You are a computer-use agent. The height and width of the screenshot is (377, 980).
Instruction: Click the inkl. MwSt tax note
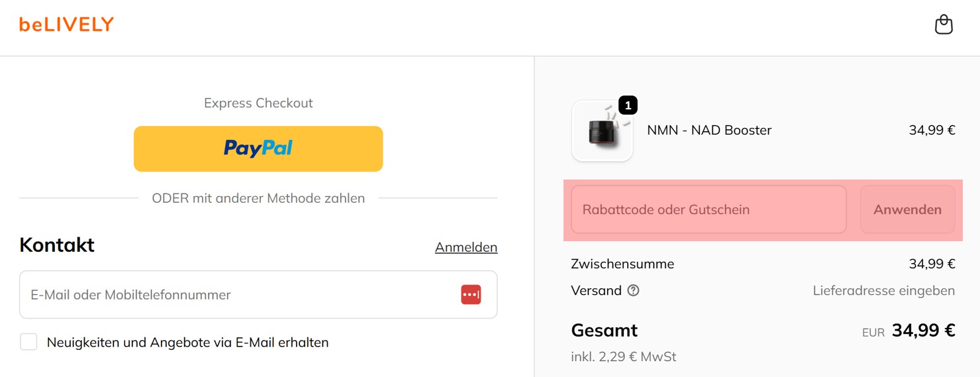(x=623, y=356)
